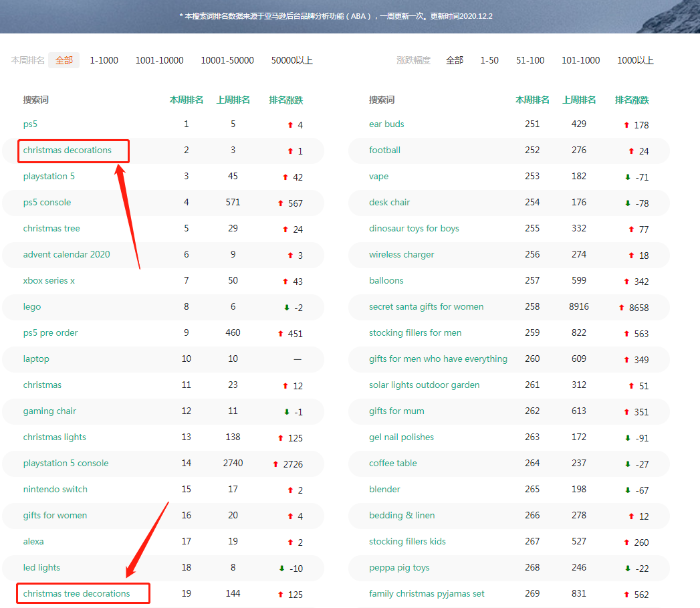700x608 pixels.
Task: Click the red up arrow beside ps5 console
Action: (x=281, y=203)
